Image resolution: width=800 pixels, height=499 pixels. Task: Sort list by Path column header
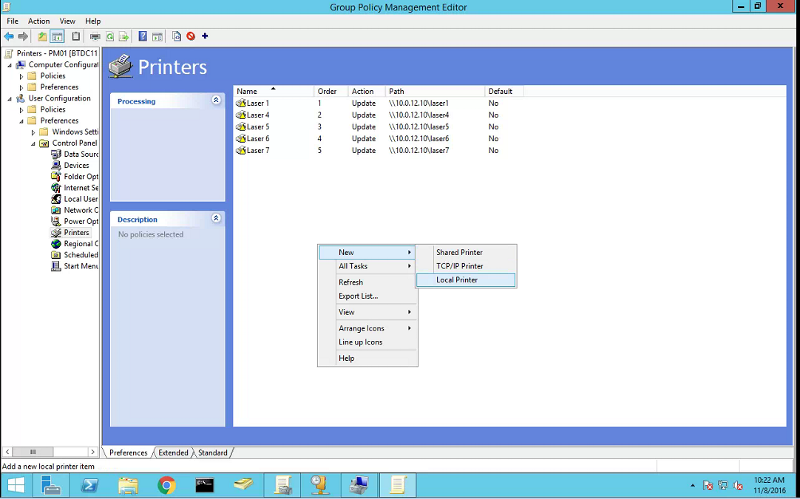click(435, 91)
